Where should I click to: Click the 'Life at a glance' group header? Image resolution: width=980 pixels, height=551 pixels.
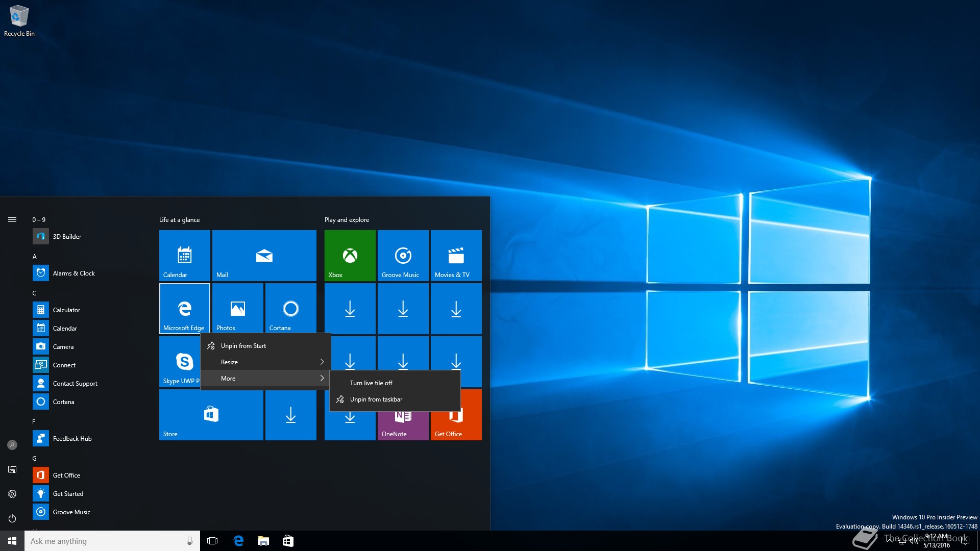[180, 220]
